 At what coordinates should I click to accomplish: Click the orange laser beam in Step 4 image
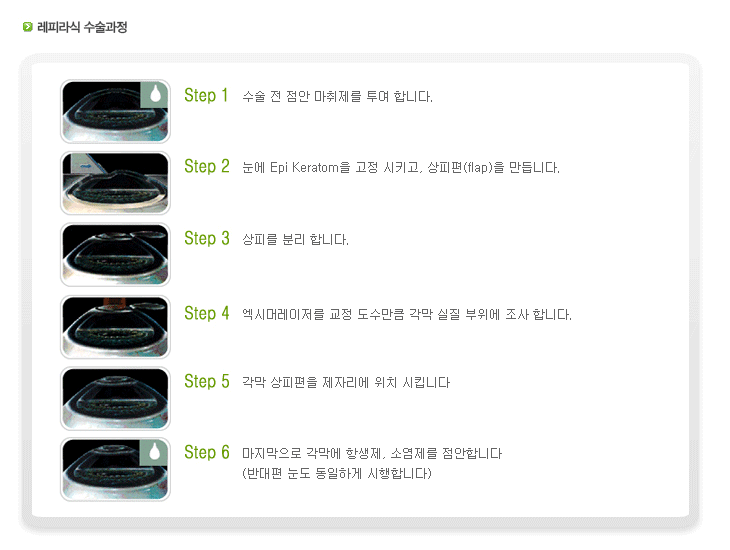pyautogui.click(x=114, y=304)
